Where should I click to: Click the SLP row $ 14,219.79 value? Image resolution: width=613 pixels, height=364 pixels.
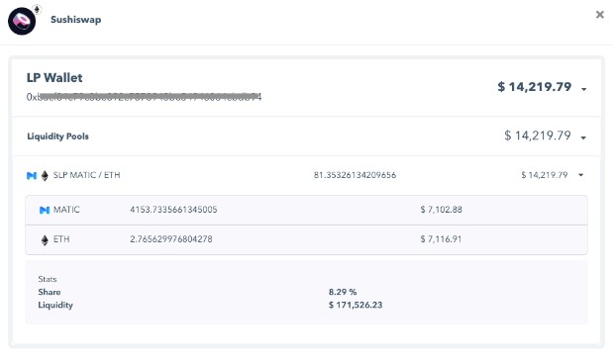click(x=545, y=175)
